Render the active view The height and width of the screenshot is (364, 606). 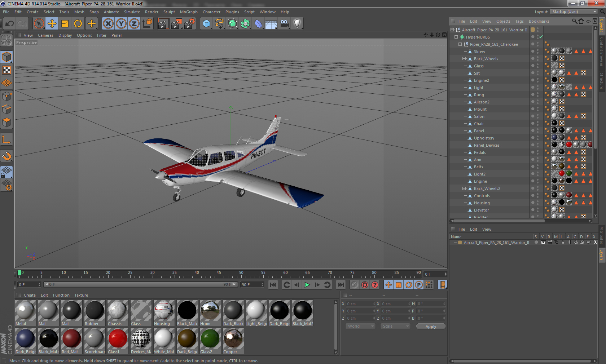click(163, 24)
